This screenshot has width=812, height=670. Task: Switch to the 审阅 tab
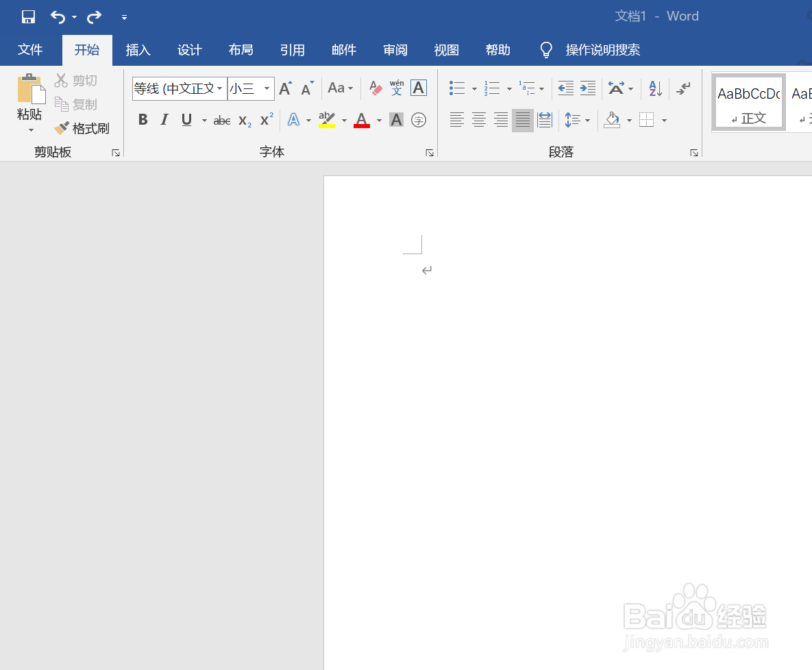pos(395,50)
